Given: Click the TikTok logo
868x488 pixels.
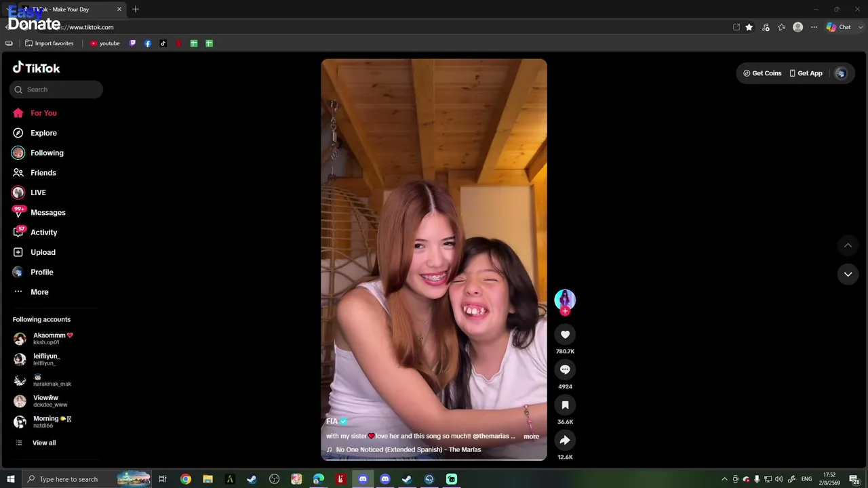Looking at the screenshot, I should (36, 68).
